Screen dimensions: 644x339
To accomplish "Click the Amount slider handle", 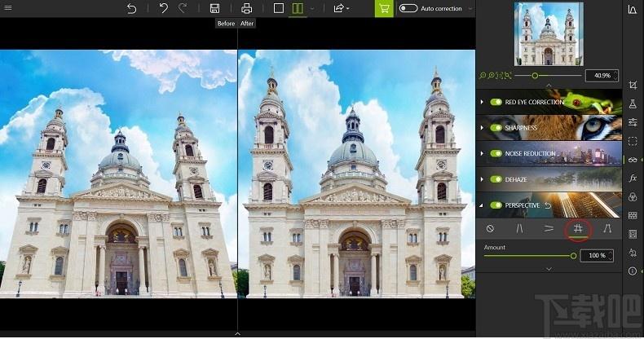I will [573, 256].
